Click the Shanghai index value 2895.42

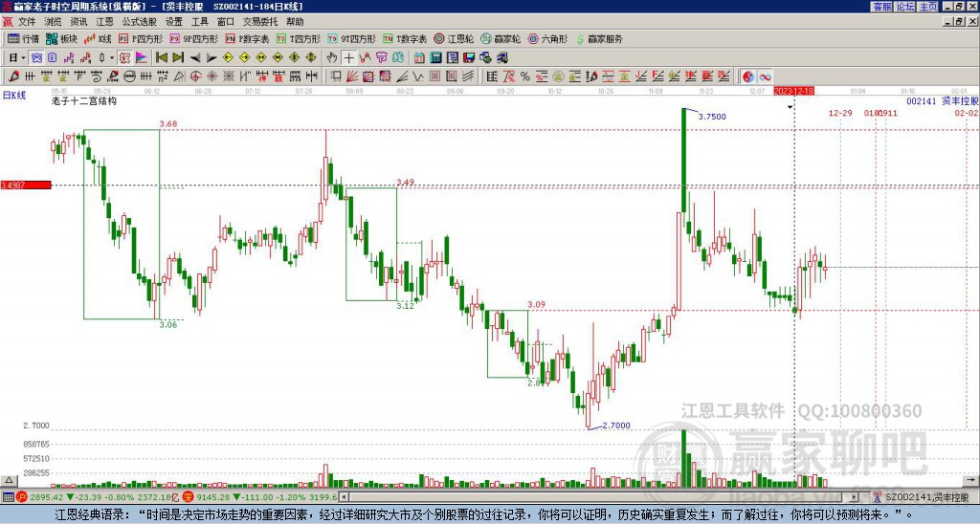(x=46, y=497)
